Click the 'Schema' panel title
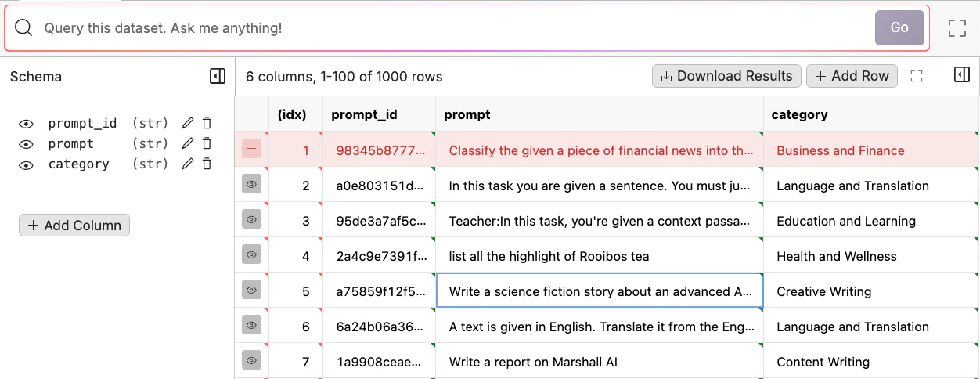The width and height of the screenshot is (980, 379). pos(36,77)
